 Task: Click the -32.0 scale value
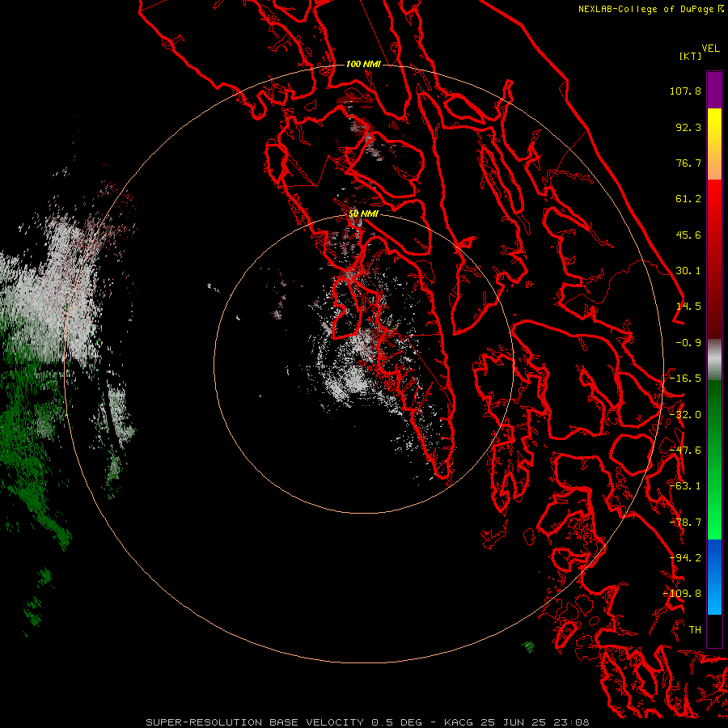[685, 415]
